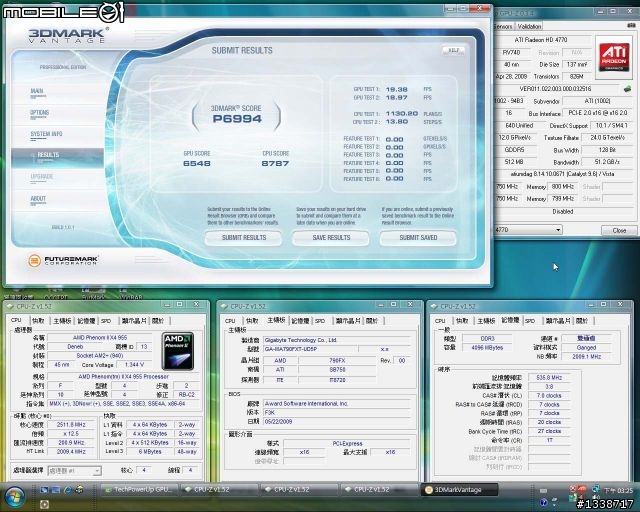This screenshot has width=640, height=512.
Task: Click the GA-MA790FXT-UD5P model field
Action: (x=310, y=349)
